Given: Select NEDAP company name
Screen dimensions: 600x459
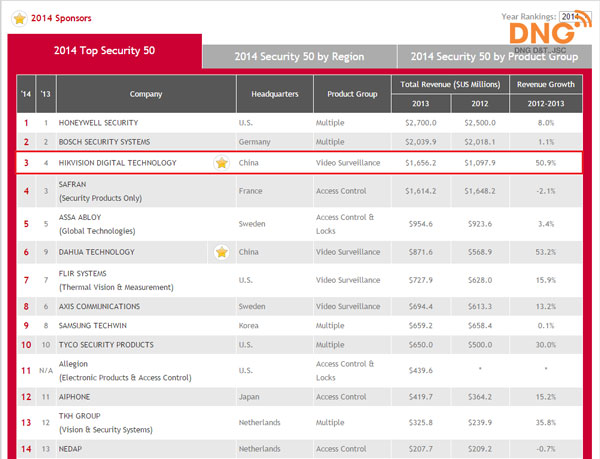Looking at the screenshot, I should point(70,449).
